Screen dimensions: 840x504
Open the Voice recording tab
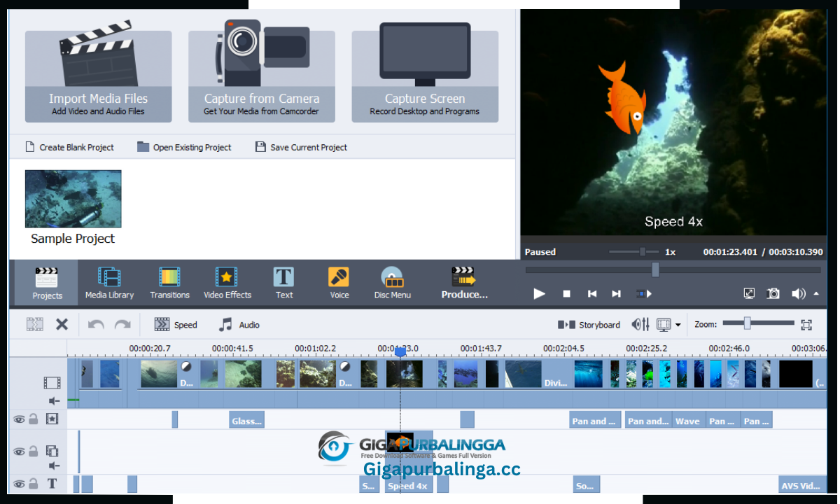click(339, 283)
